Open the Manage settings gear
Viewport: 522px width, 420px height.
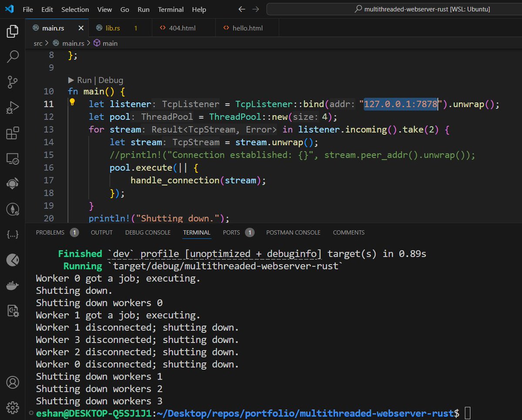[12, 408]
